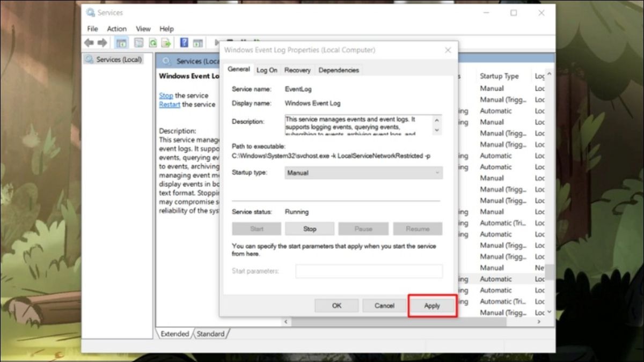
Task: Click Cancel in the properties dialog
Action: (x=384, y=306)
